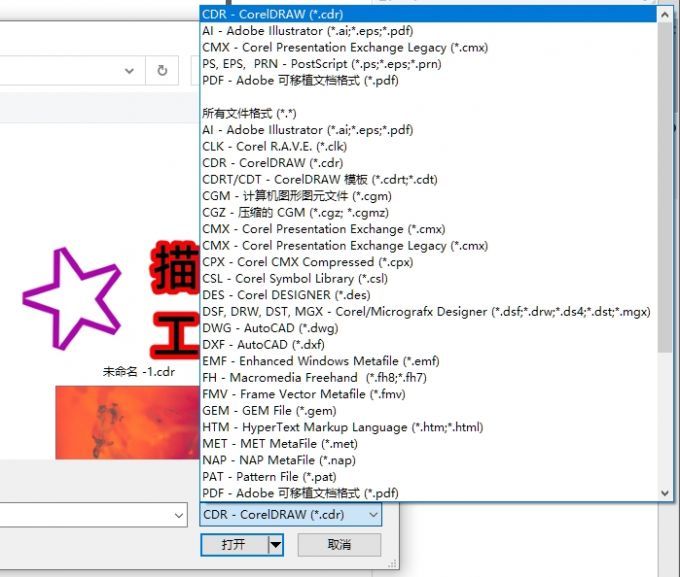Choose FMV - Frame Vector Metafile

point(428,394)
